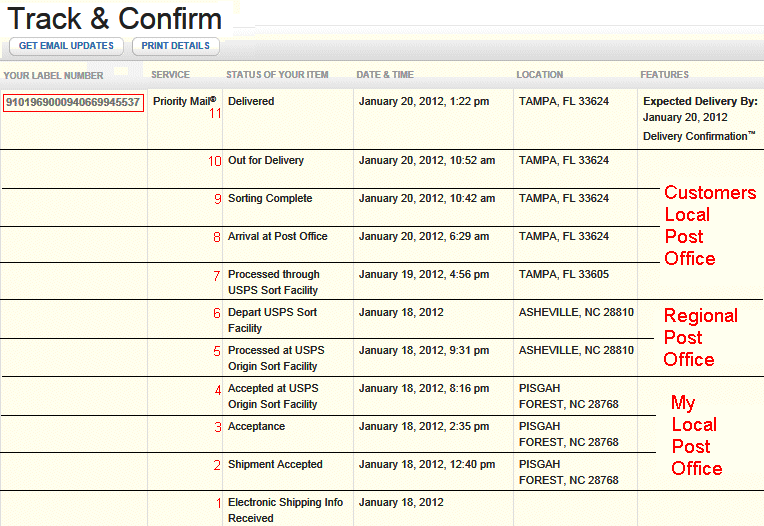Click the Acceptance status text
Screen dimensions: 764x526
pos(256,426)
